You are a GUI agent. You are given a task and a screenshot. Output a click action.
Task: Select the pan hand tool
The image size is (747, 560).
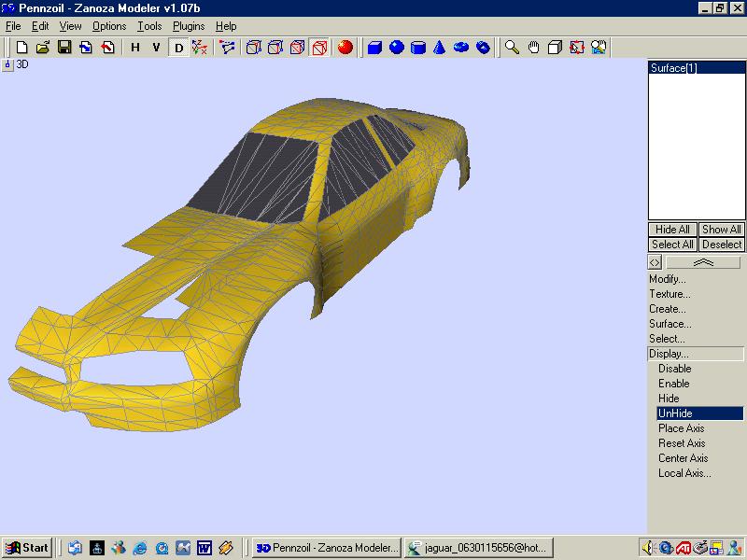point(533,47)
